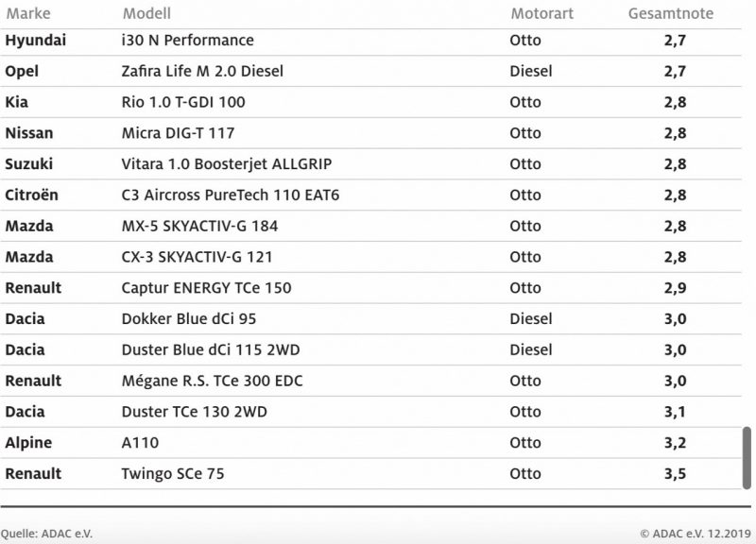Click the Modell column header
Viewport: 756px width, 544px height.
(146, 13)
